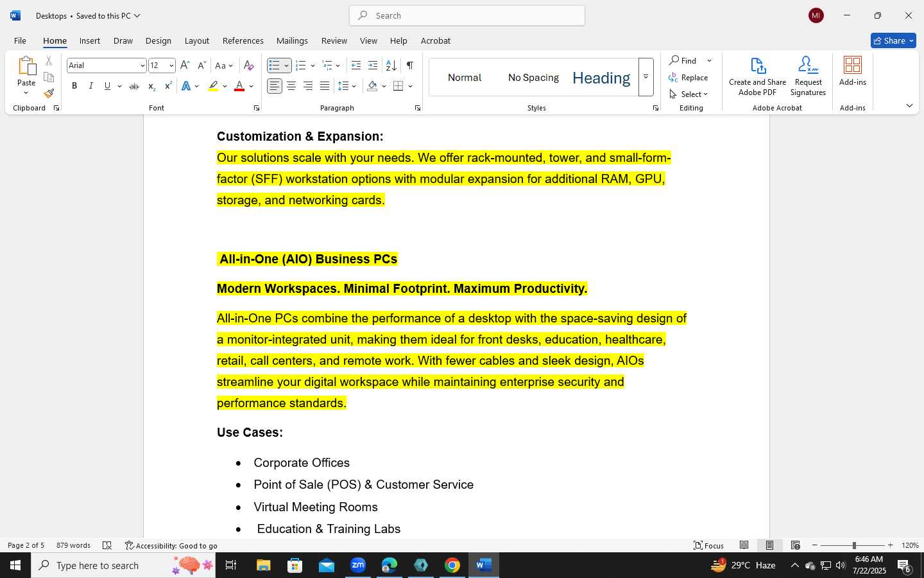Screen dimensions: 924x578
Task: Apply the Normal style
Action: 465,78
